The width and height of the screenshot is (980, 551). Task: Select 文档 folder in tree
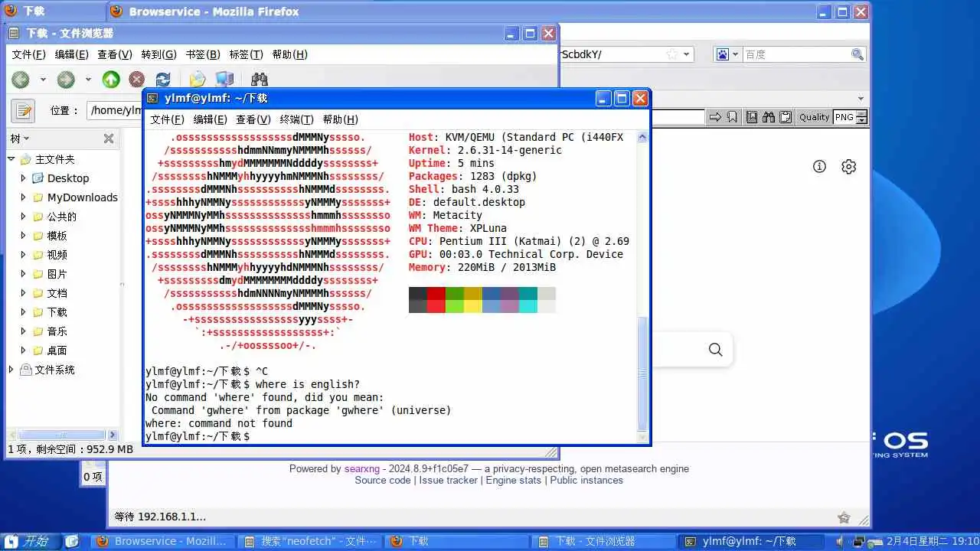(57, 293)
